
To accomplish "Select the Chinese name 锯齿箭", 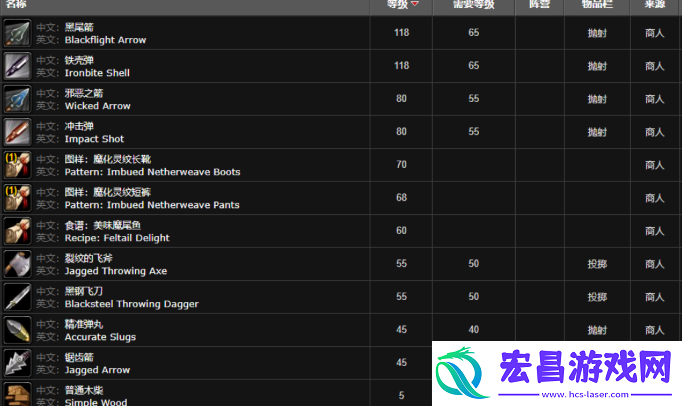I will (79, 358).
